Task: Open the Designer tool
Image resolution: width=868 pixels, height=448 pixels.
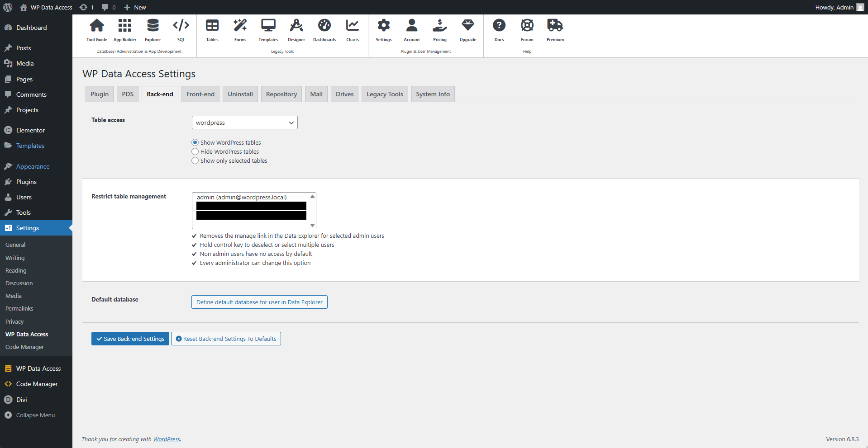Action: pyautogui.click(x=296, y=30)
